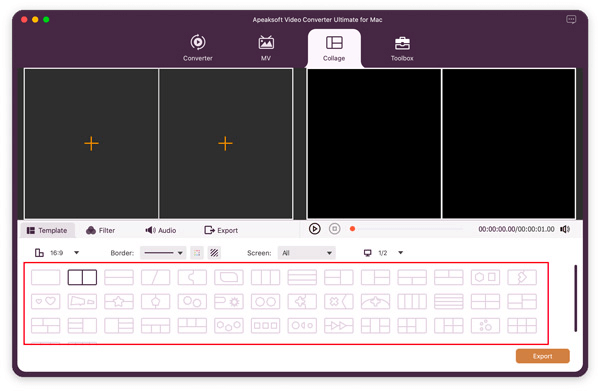The height and width of the screenshot is (391, 600).
Task: Select the Template tab
Action: [47, 230]
